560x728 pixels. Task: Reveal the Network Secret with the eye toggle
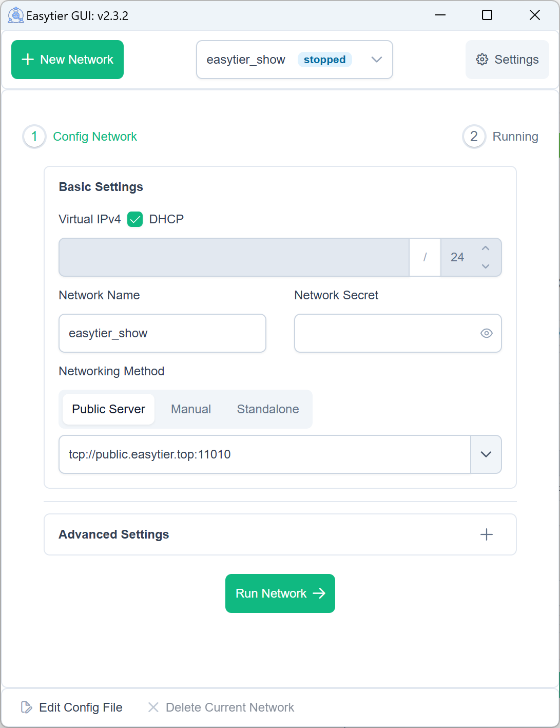(x=486, y=333)
